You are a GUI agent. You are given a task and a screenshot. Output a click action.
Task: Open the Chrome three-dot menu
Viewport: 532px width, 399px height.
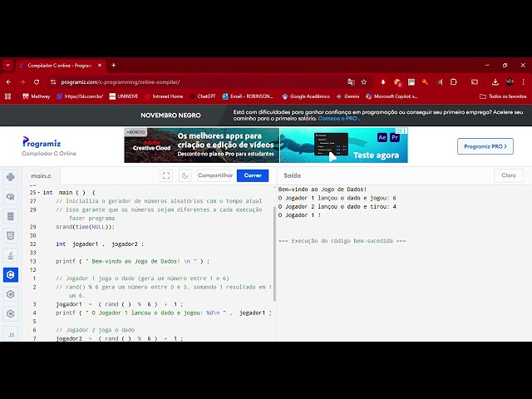[x=524, y=82]
